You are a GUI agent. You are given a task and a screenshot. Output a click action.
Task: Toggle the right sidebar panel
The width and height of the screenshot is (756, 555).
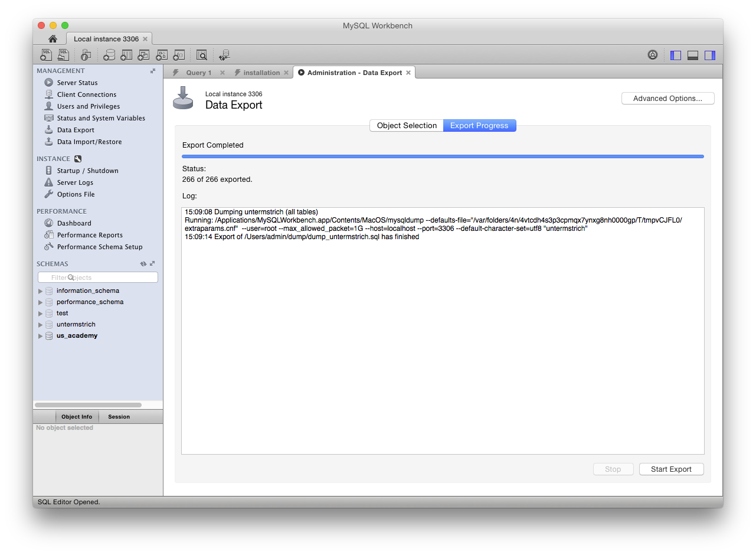[x=710, y=55]
